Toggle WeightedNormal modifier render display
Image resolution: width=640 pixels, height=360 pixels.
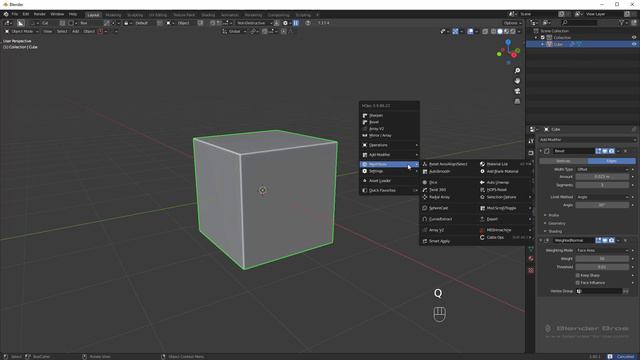[x=611, y=240]
